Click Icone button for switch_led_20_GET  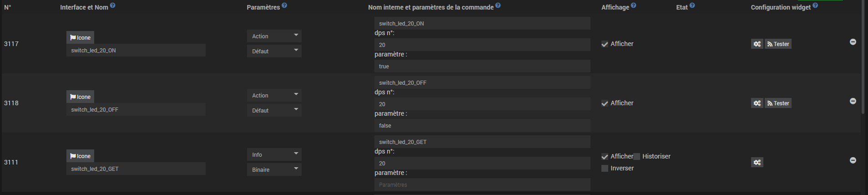[x=80, y=156]
